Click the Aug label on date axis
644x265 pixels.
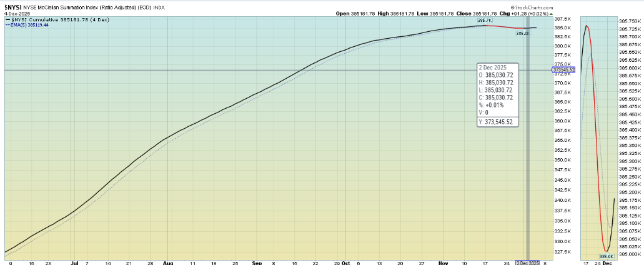pos(166,263)
